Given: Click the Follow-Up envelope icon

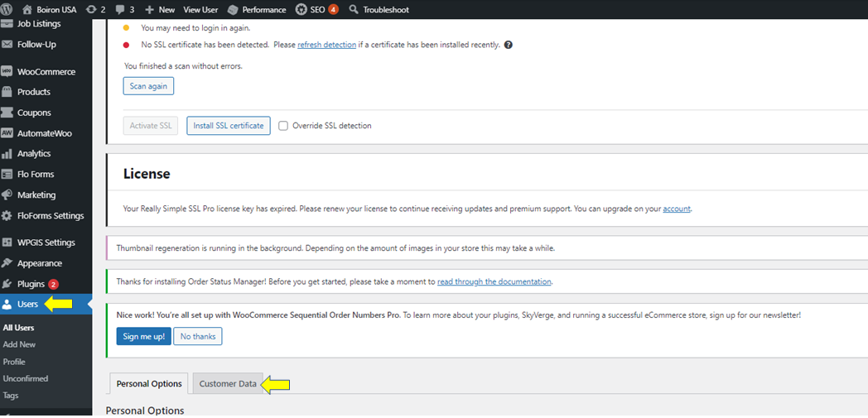Looking at the screenshot, I should point(7,44).
